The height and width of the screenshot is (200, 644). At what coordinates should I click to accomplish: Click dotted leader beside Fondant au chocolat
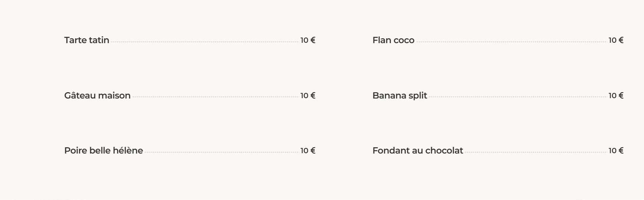[536, 152]
